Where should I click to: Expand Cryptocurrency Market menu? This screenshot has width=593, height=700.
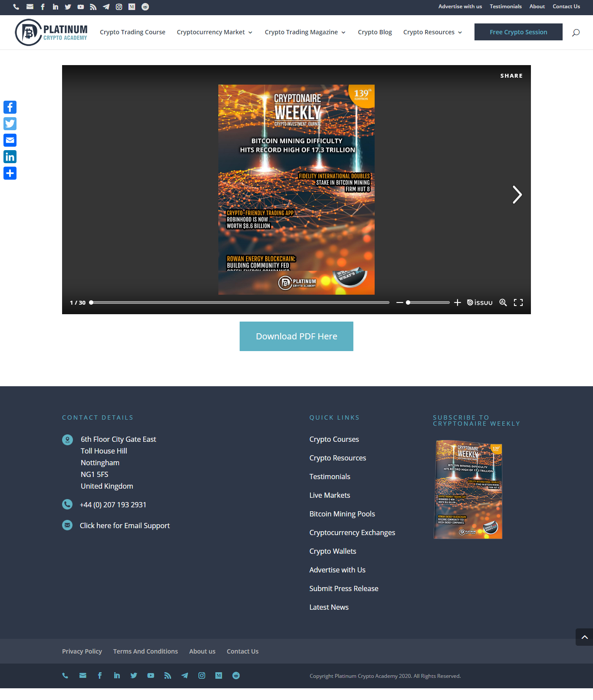click(x=214, y=32)
